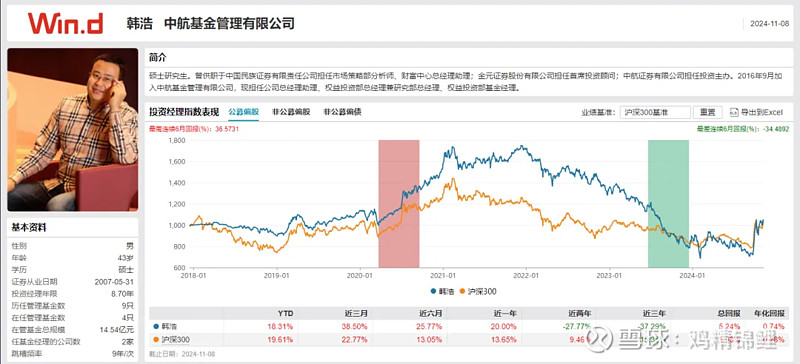Click the 中航基金管理有限公司 company name

coord(230,23)
